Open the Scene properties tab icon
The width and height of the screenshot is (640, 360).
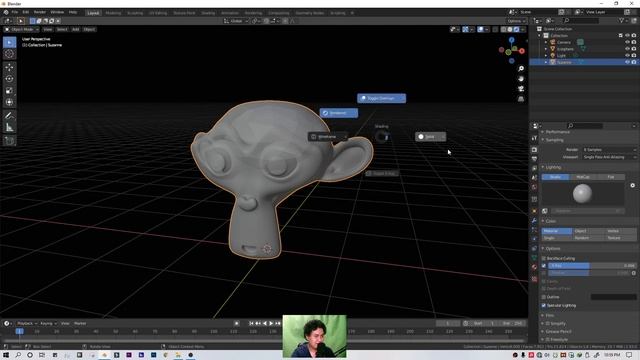click(534, 178)
